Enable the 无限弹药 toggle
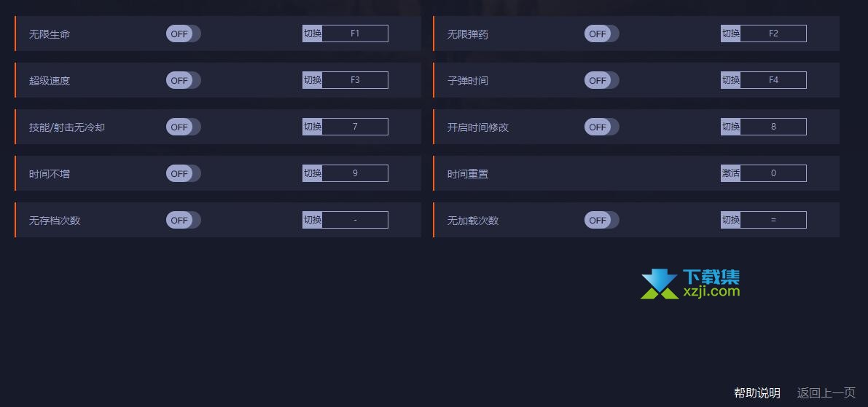 pyautogui.click(x=602, y=33)
